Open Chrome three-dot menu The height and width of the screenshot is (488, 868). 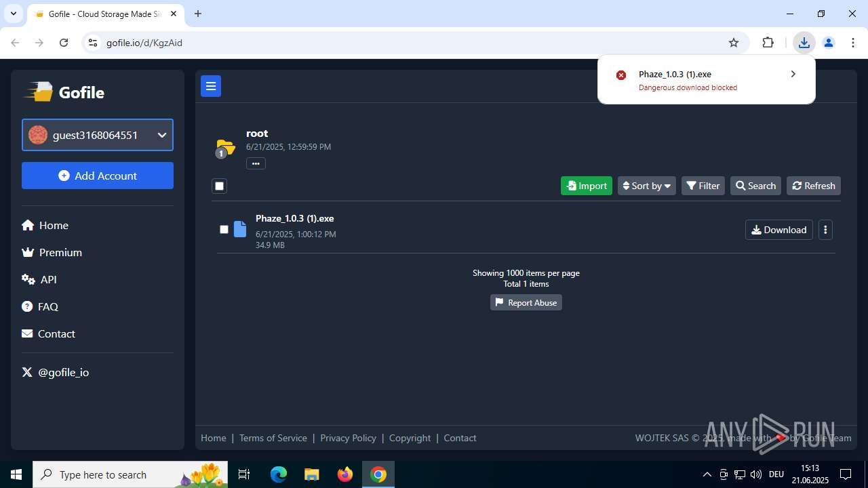852,43
